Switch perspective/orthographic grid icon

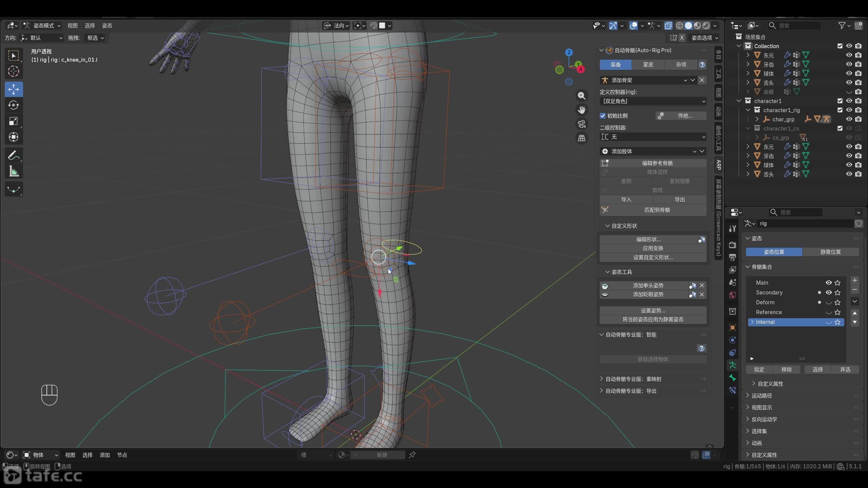coord(582,138)
